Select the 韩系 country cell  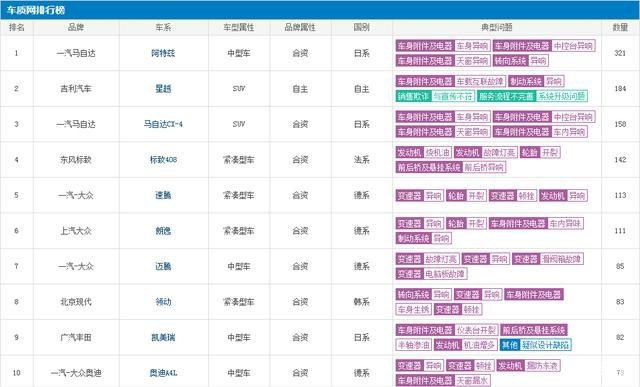pyautogui.click(x=362, y=302)
